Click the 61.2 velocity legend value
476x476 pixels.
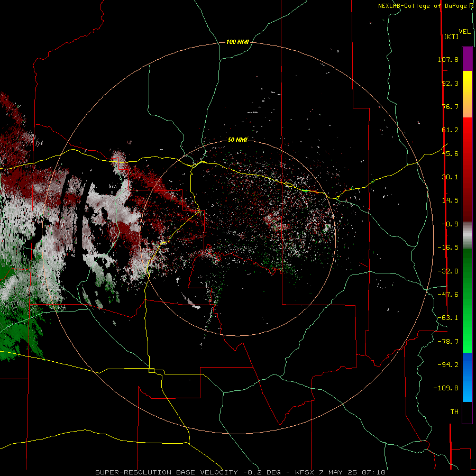click(450, 130)
